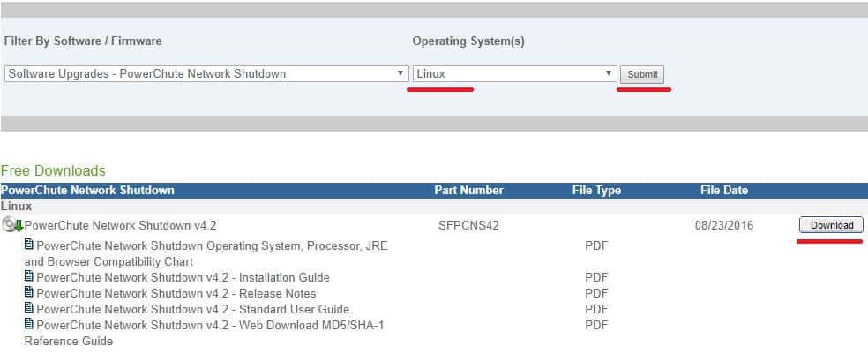Open the Operating System dropdown showing Linux
The width and height of the screenshot is (868, 354).
click(514, 73)
